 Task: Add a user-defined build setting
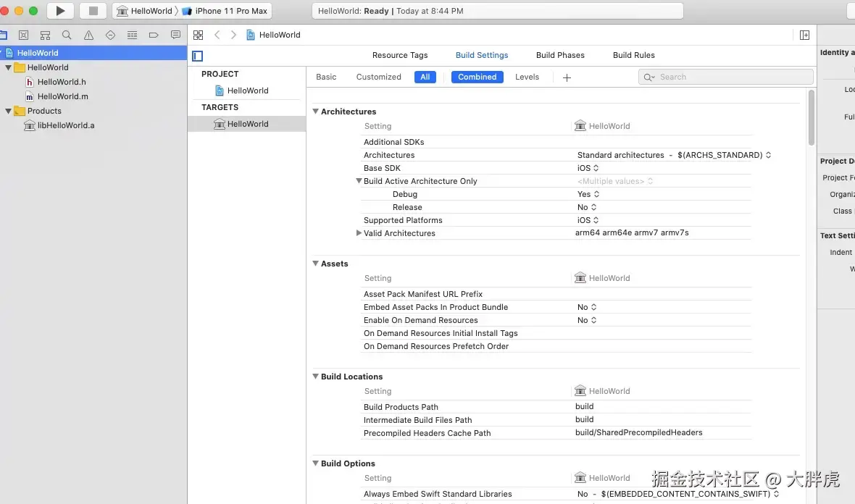(567, 77)
